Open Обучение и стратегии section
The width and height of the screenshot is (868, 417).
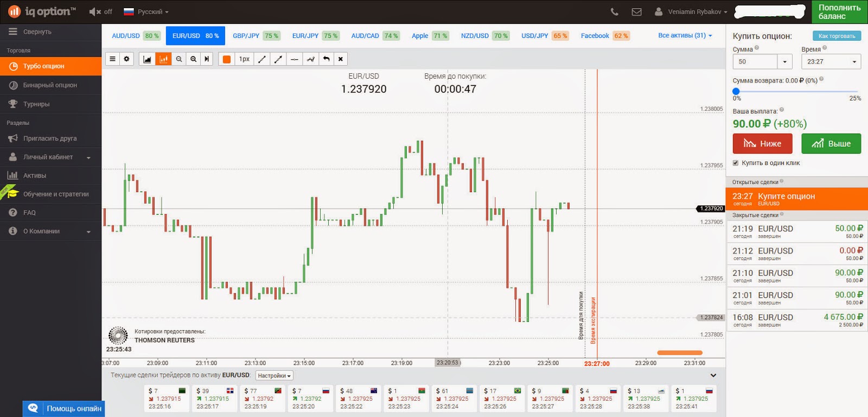[x=50, y=194]
